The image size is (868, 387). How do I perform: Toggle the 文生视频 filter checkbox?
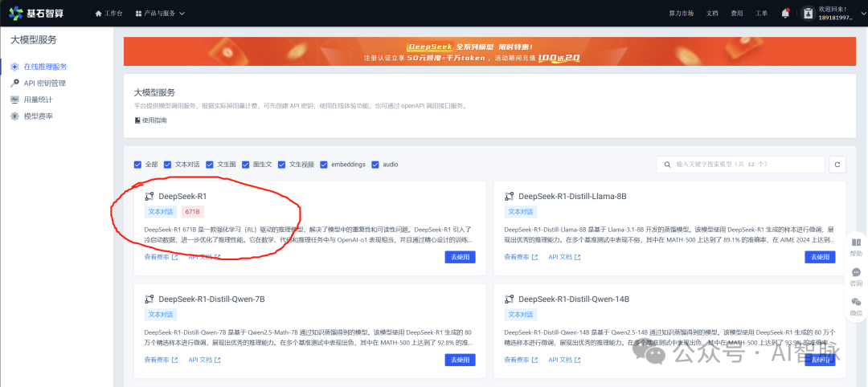pyautogui.click(x=282, y=165)
